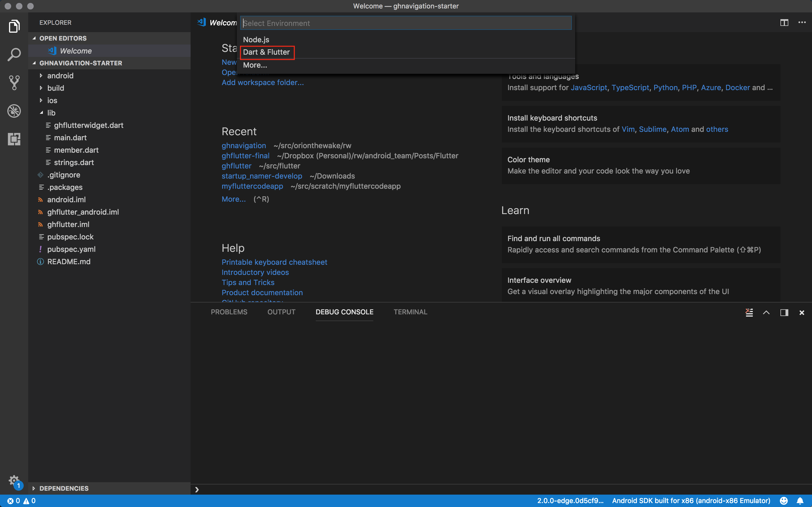This screenshot has width=812, height=507.
Task: Expand the android folder
Action: tap(60, 75)
